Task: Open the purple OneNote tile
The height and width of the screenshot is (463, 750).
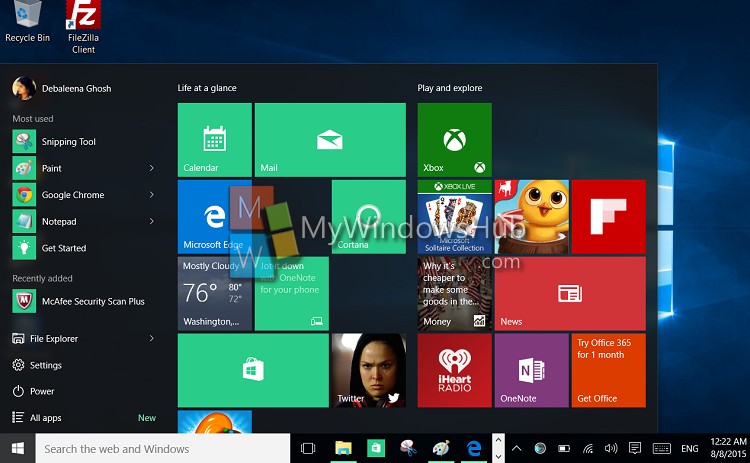Action: point(531,371)
